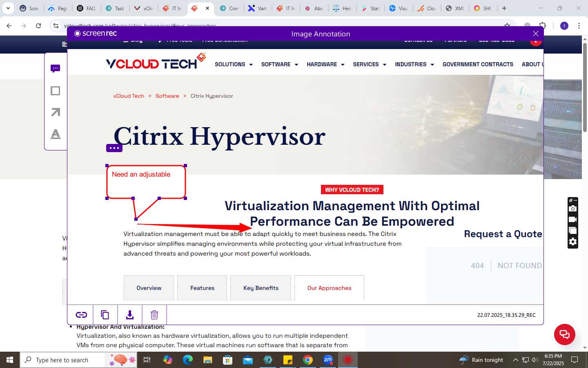Image resolution: width=588 pixels, height=368 pixels.
Task: Switch to the 'FAQ' browser tab
Action: 86,8
